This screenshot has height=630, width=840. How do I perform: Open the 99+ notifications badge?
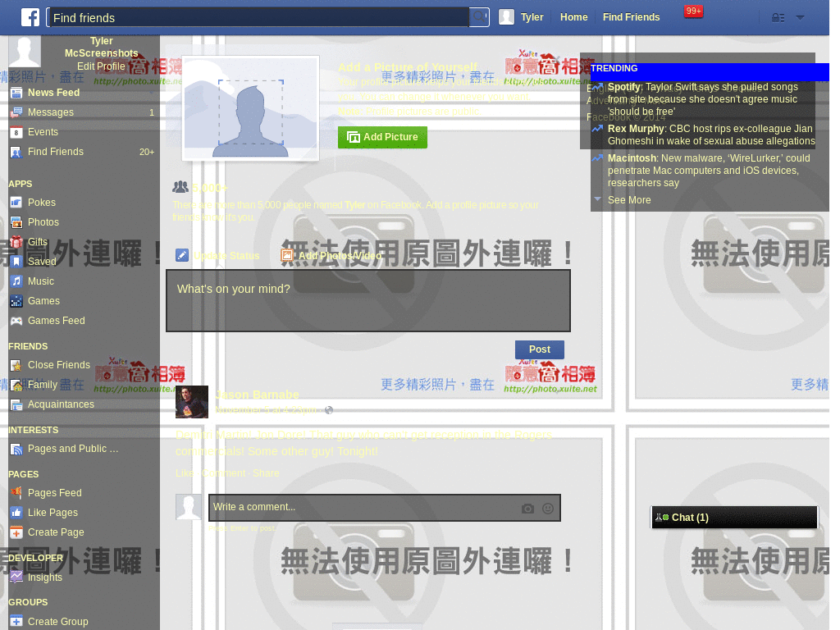pos(693,11)
